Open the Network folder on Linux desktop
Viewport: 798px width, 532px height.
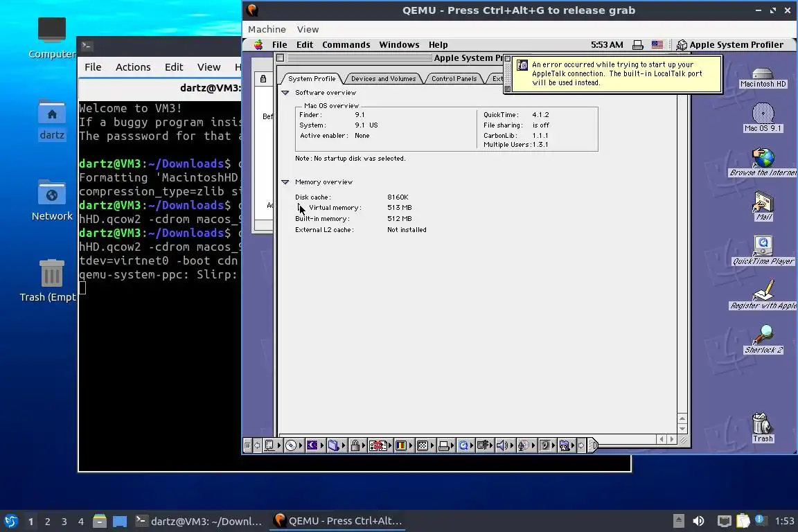point(52,200)
